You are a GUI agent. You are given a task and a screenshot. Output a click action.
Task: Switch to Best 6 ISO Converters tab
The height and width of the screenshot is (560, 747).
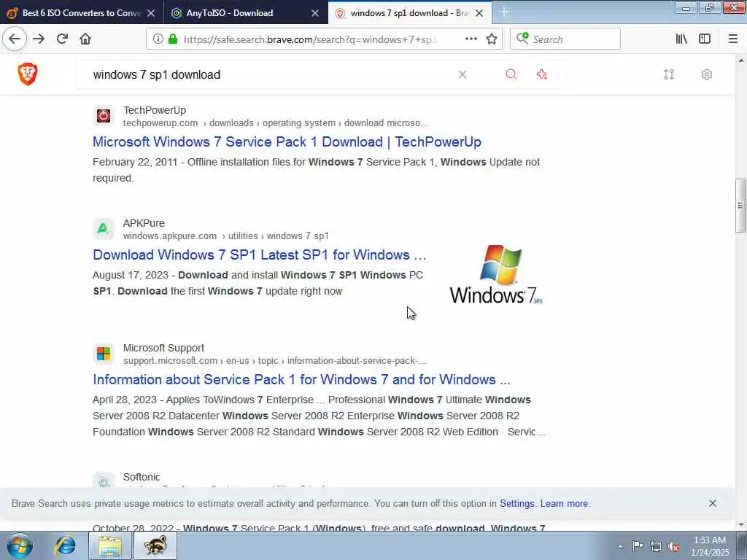(82, 13)
